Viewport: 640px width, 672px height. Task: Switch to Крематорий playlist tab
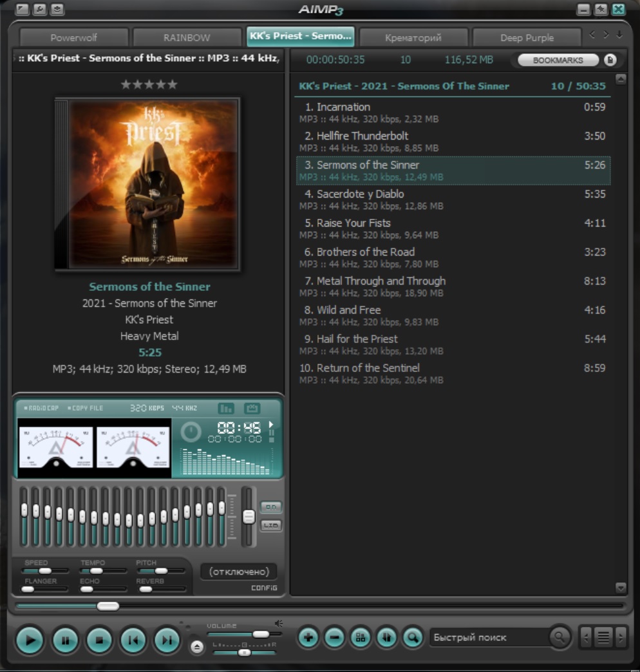pos(413,38)
